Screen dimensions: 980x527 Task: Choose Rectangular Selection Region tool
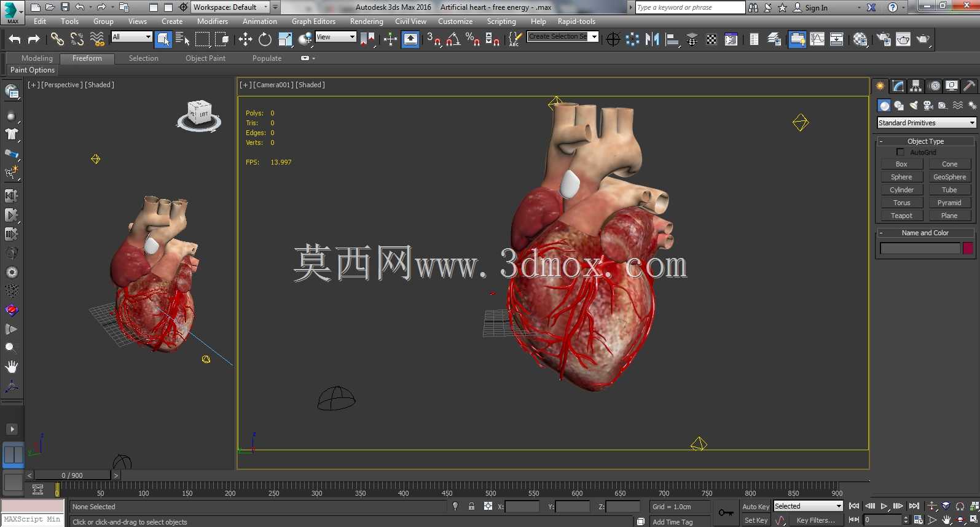202,39
